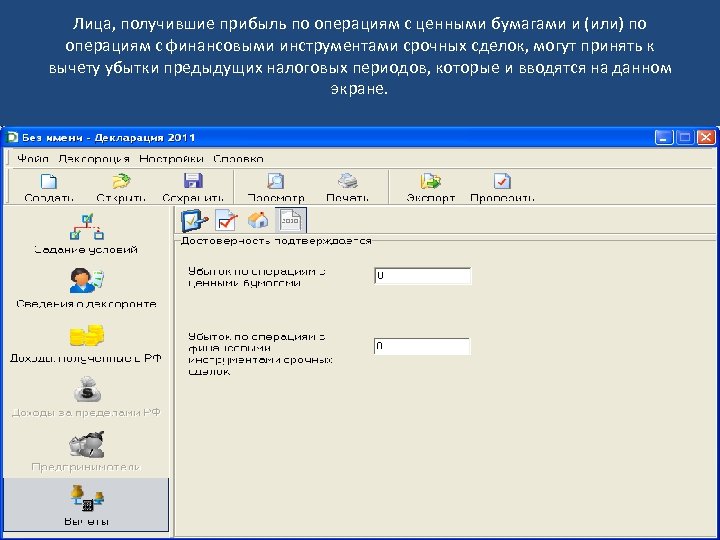
Task: Switch to standard deductions checklist-with-pen tab icon
Action: click(x=194, y=221)
